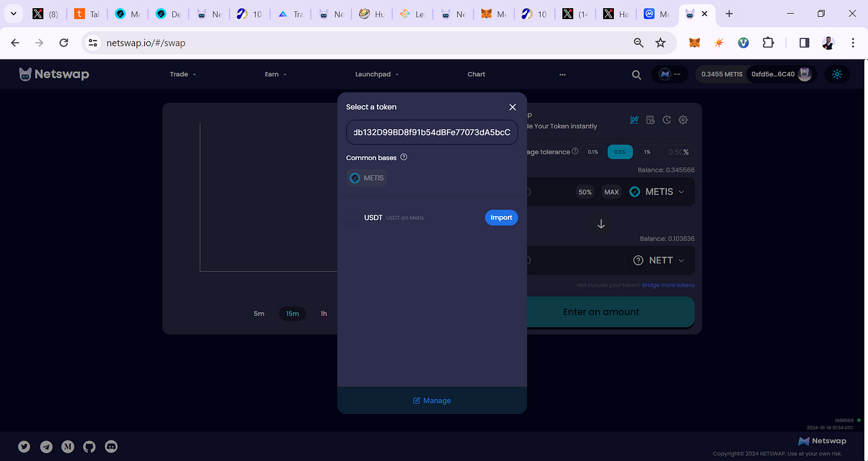Screen dimensions: 868x461
Task: Select the 5m chart interval
Action: [x=259, y=314]
